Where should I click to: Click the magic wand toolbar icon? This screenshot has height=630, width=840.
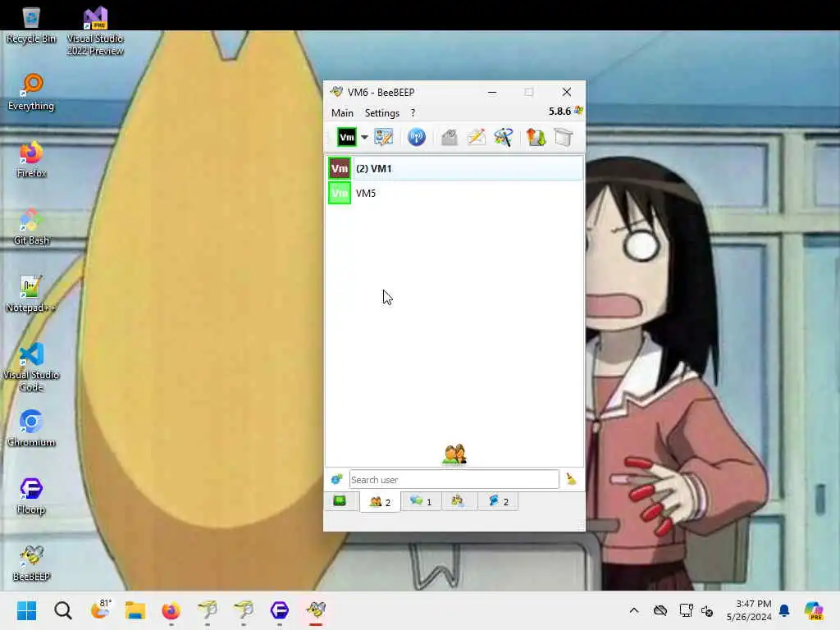(503, 138)
